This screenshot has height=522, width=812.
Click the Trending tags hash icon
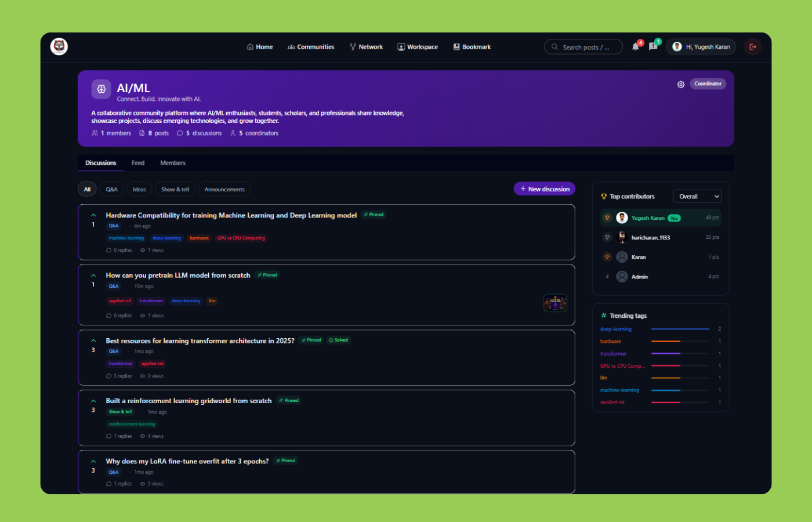(604, 316)
